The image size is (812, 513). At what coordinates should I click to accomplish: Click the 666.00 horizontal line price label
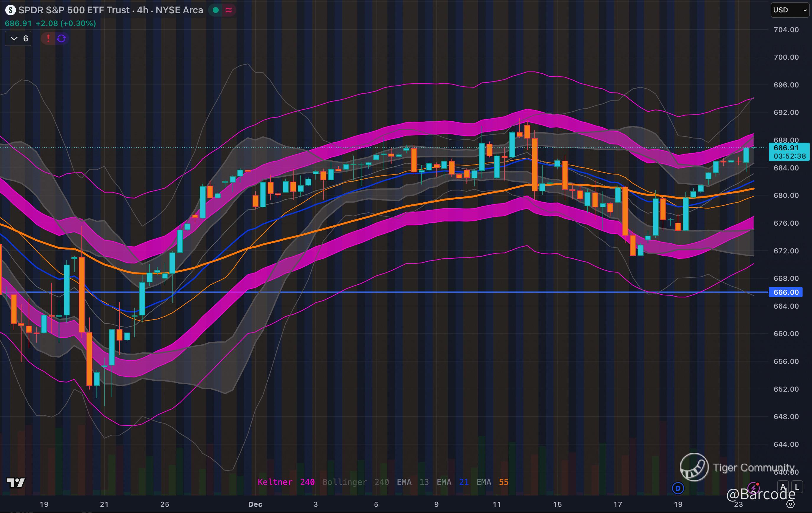click(x=786, y=292)
